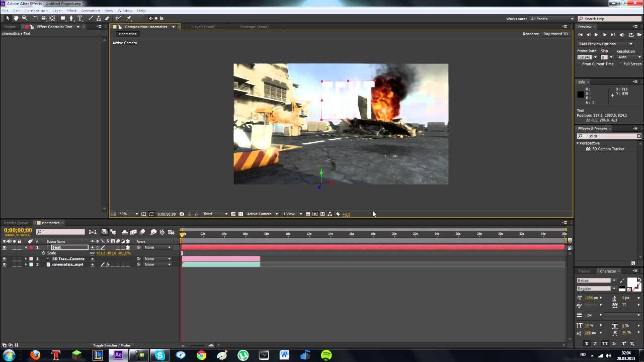Screen dimensions: 644x362
Task: Open Google Chrome from the taskbar
Action: [201, 355]
